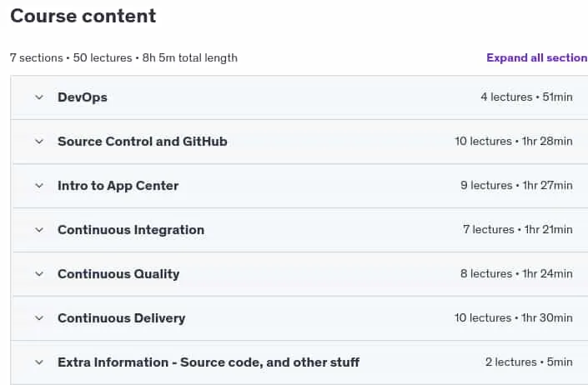Click 2 lectures 5min label
Screen dimensions: 588x385
coord(529,362)
